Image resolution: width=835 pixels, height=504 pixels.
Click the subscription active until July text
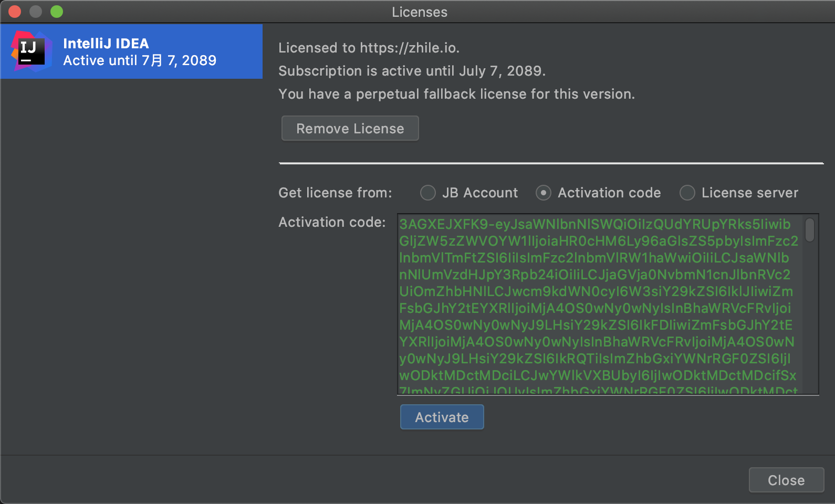point(412,71)
